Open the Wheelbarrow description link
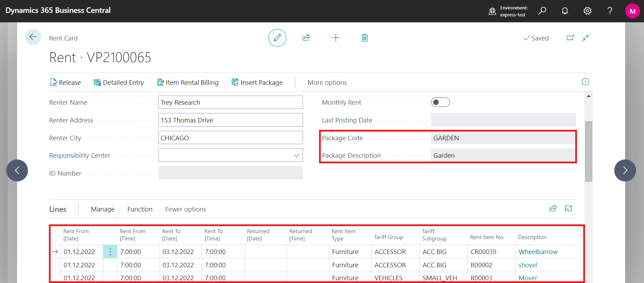 click(538, 252)
